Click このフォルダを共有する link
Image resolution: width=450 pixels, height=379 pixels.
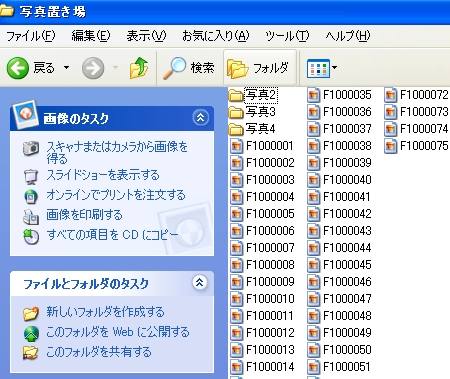point(99,352)
